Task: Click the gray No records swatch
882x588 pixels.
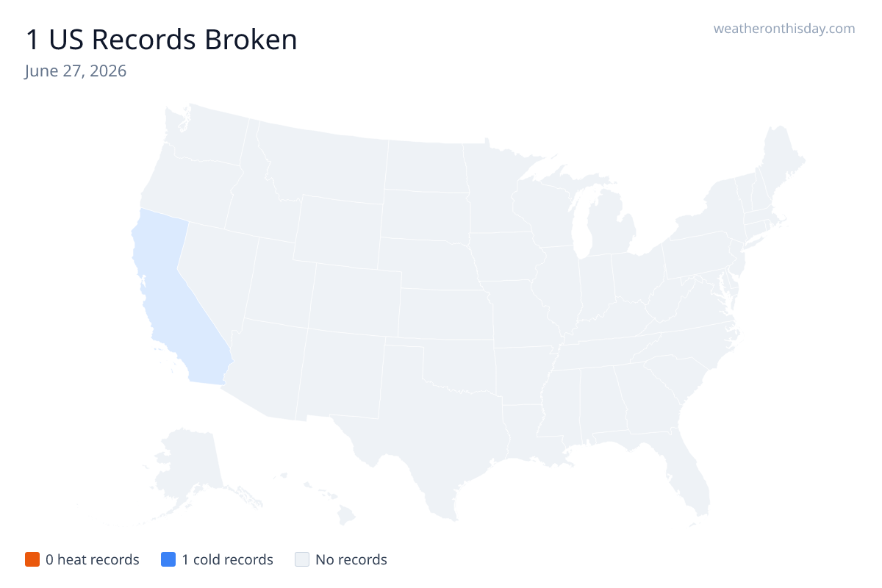Action: [302, 559]
